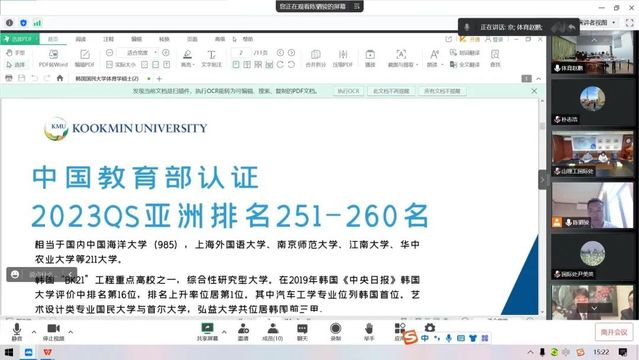
Task: Expand the audio options arrow beside mute
Action: [x=34, y=332]
